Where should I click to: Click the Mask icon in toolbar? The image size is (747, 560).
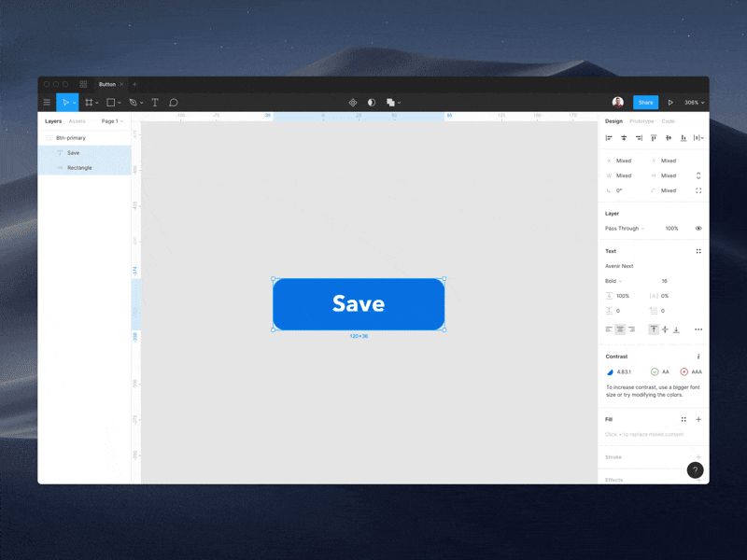[372, 103]
